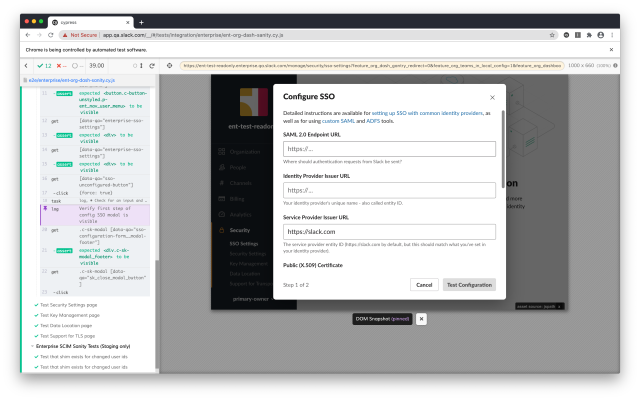Open 'setting up SSO with common identity providers' link
This screenshot has width=640, height=400.
point(427,113)
